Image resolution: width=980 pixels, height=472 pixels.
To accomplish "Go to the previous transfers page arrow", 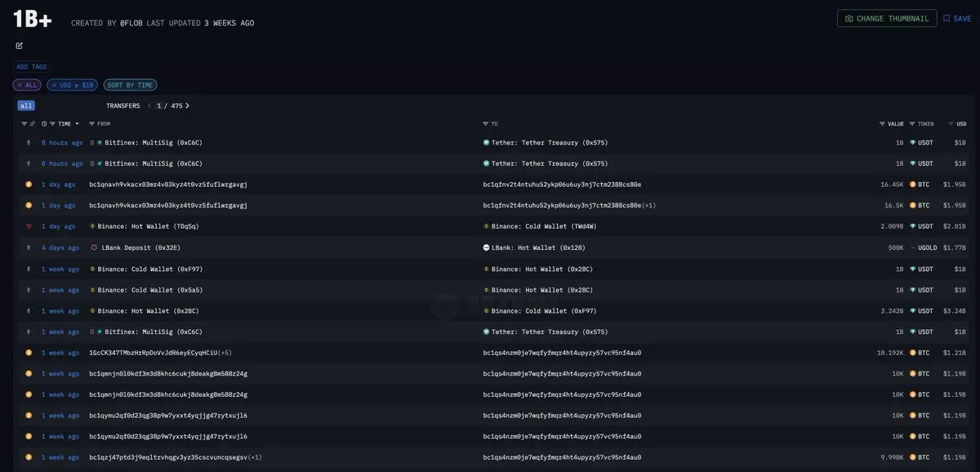I will (149, 105).
